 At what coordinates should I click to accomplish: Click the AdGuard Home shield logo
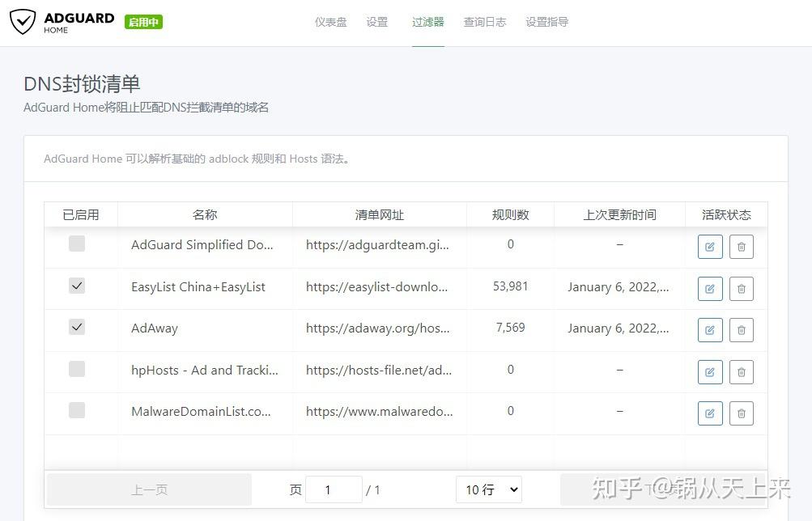[x=23, y=22]
